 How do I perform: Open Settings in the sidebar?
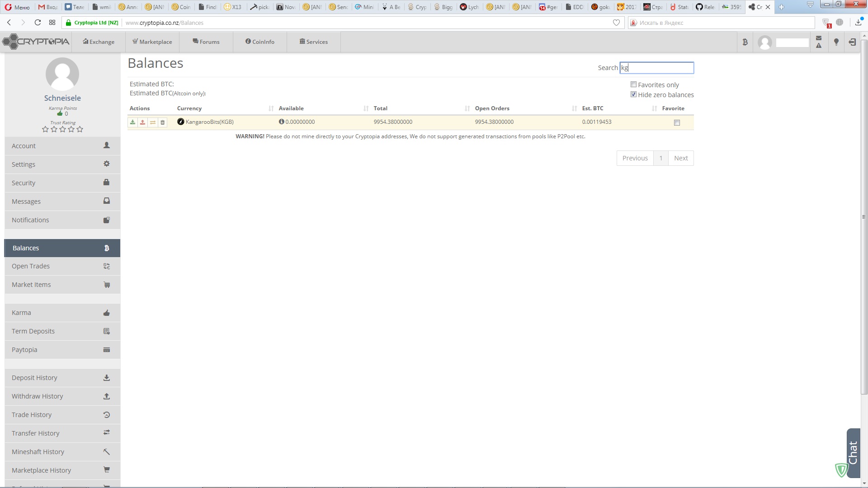pos(62,164)
